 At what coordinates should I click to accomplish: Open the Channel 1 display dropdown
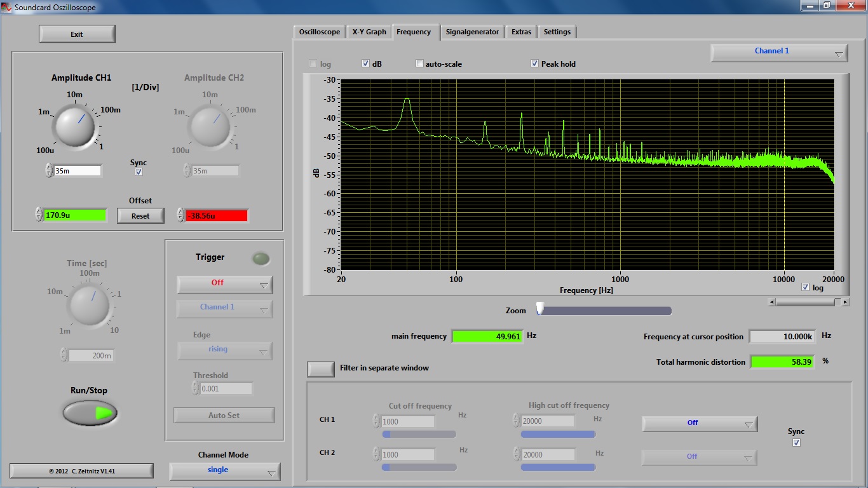point(779,52)
